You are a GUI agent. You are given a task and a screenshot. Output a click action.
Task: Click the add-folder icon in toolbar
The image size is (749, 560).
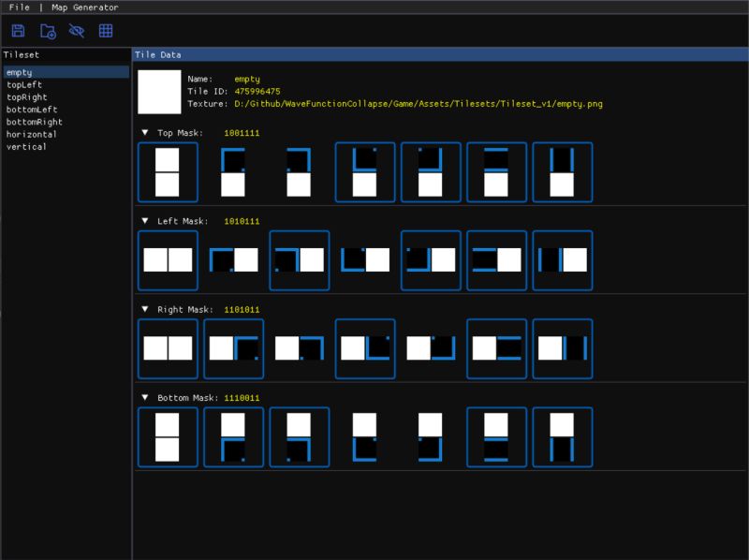pyautogui.click(x=48, y=31)
